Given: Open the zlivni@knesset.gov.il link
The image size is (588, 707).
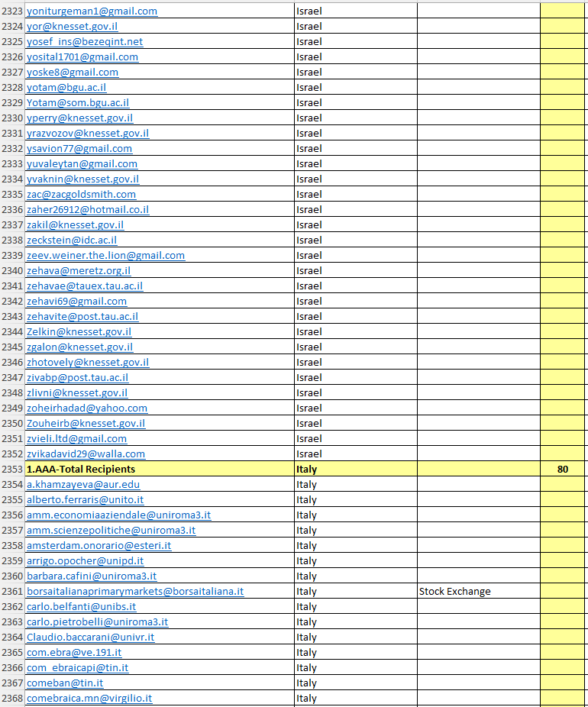Looking at the screenshot, I should [77, 393].
